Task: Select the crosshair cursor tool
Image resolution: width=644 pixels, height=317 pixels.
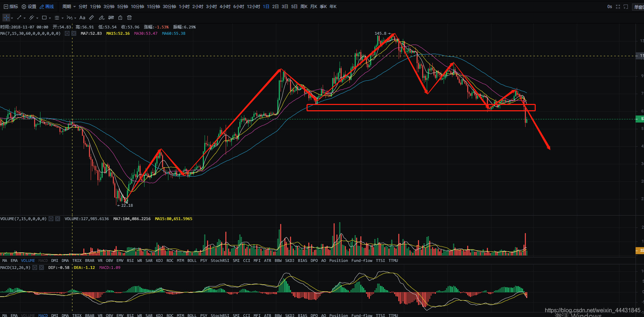Action: tap(6, 18)
